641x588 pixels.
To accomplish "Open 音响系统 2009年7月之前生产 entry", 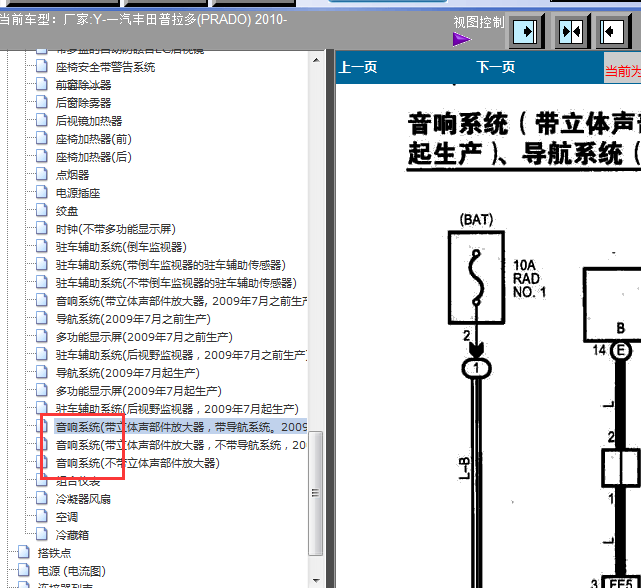I will (182, 301).
